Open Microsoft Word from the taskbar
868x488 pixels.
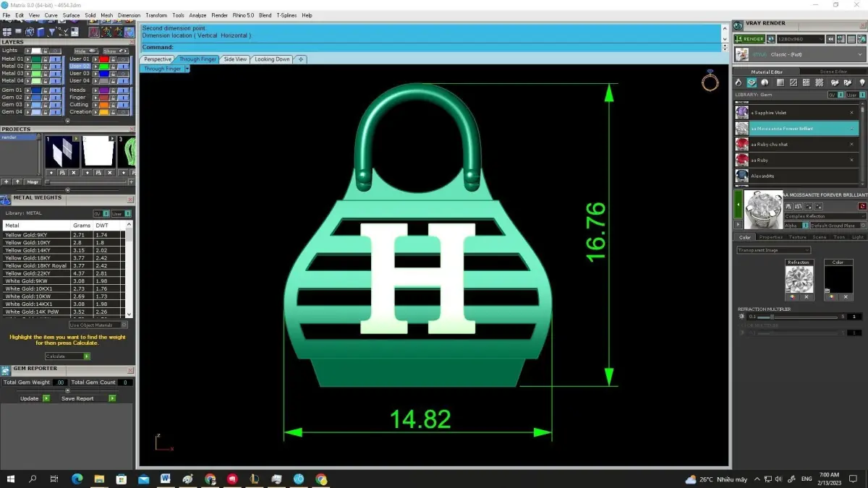165,479
